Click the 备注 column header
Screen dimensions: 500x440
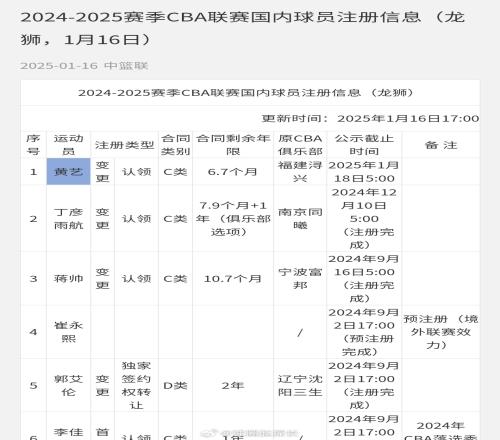[x=441, y=145]
